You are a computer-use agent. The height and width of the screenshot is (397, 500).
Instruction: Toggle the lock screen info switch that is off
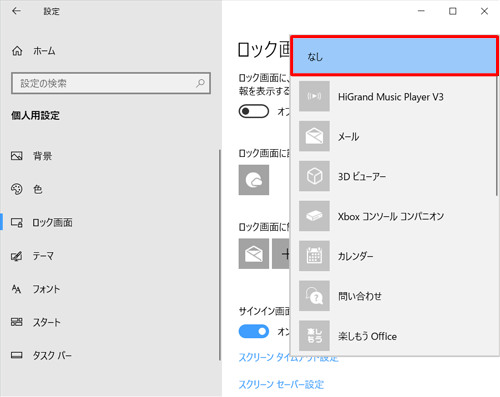254,111
